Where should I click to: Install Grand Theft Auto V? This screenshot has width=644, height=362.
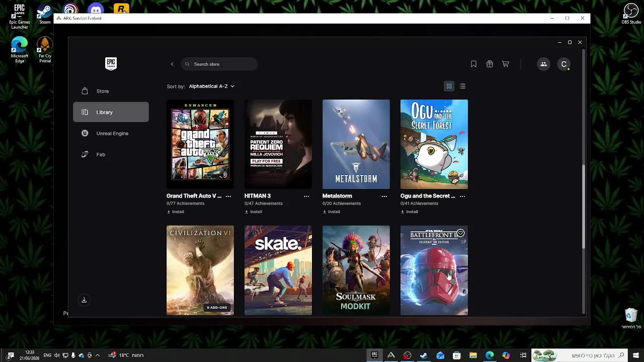click(176, 212)
